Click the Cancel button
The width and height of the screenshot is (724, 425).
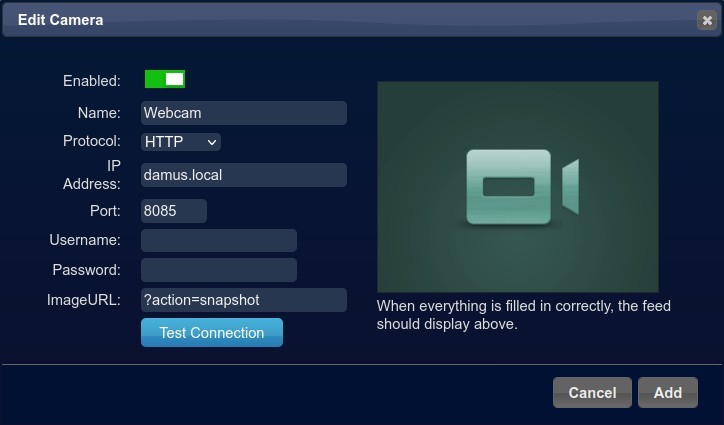(592, 393)
